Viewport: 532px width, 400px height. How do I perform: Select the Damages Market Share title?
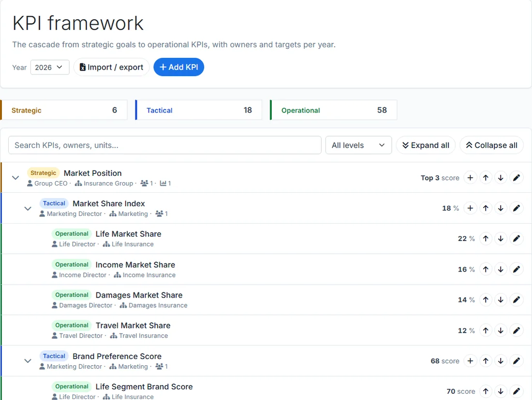139,295
